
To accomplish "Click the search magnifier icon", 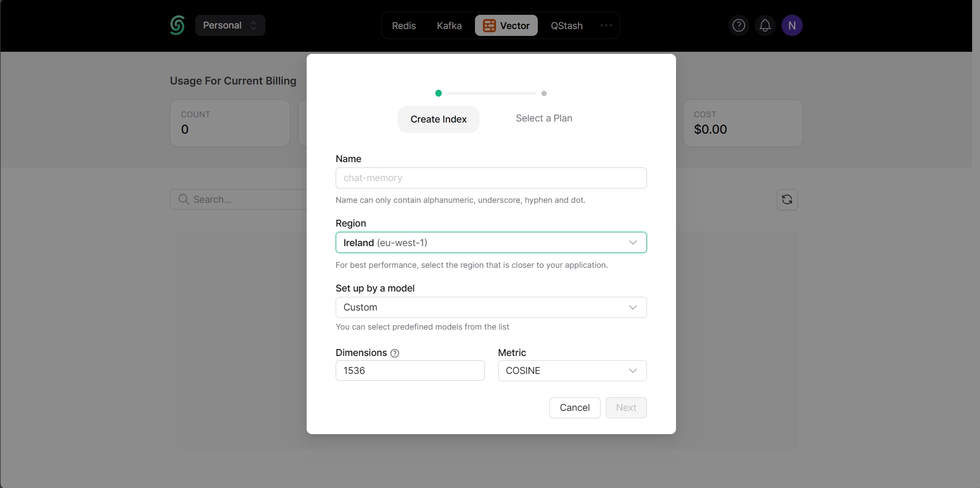I will [184, 200].
